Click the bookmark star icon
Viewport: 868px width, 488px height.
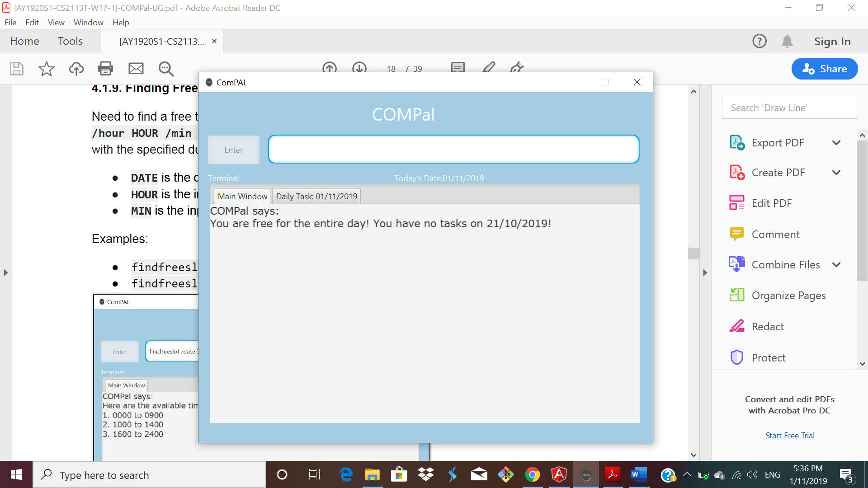click(x=46, y=69)
